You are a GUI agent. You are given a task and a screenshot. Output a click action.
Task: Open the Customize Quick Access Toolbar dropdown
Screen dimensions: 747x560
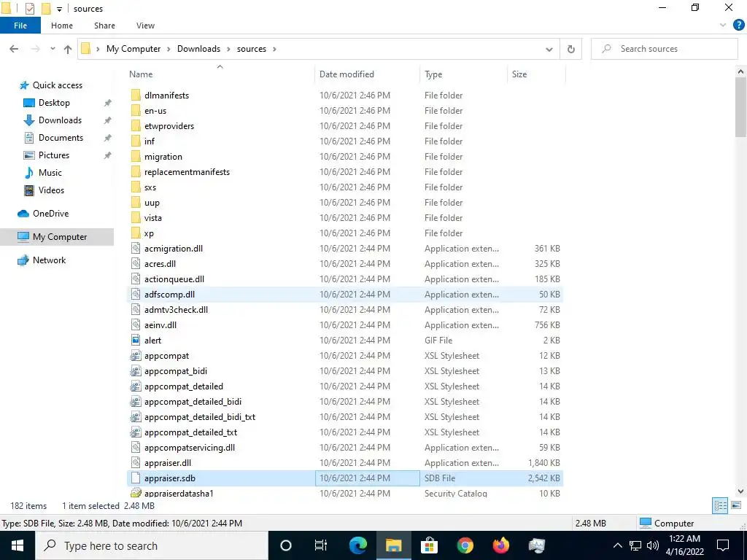click(x=60, y=9)
